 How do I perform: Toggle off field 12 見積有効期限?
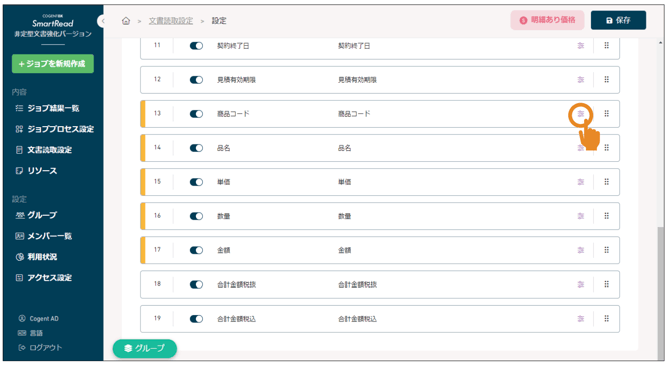196,80
